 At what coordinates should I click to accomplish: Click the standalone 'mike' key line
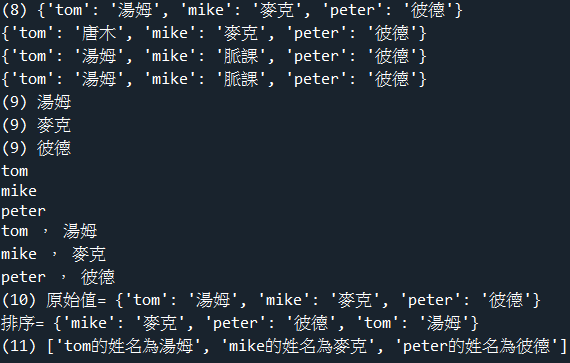coord(19,191)
